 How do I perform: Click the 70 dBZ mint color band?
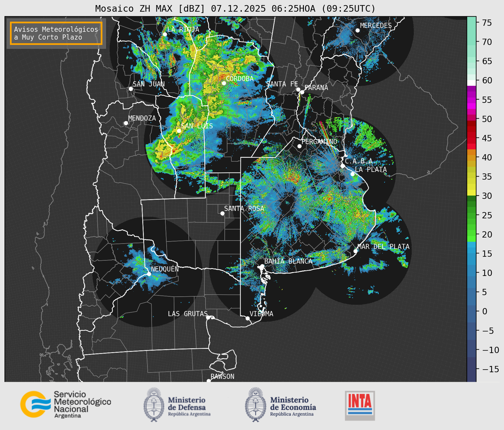click(x=471, y=42)
